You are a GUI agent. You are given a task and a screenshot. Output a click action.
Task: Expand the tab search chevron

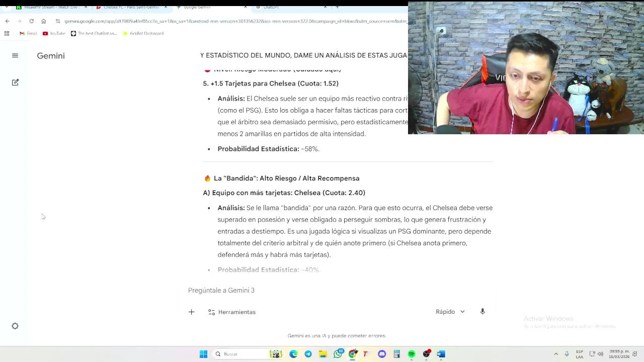pos(7,8)
